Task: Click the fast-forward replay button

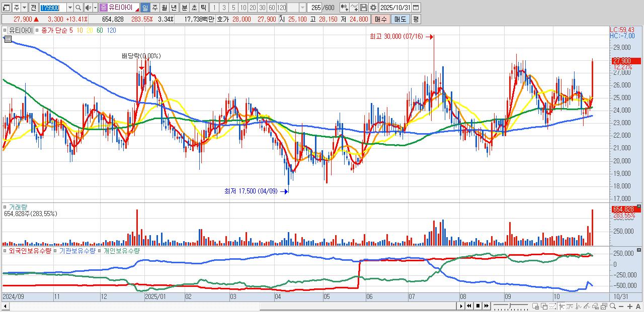Action: 486,306
